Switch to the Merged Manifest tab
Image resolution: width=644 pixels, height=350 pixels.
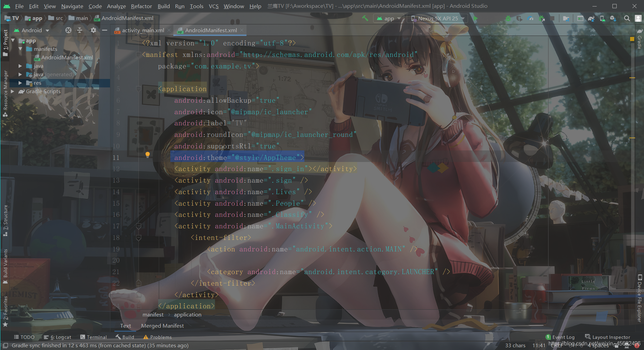163,326
